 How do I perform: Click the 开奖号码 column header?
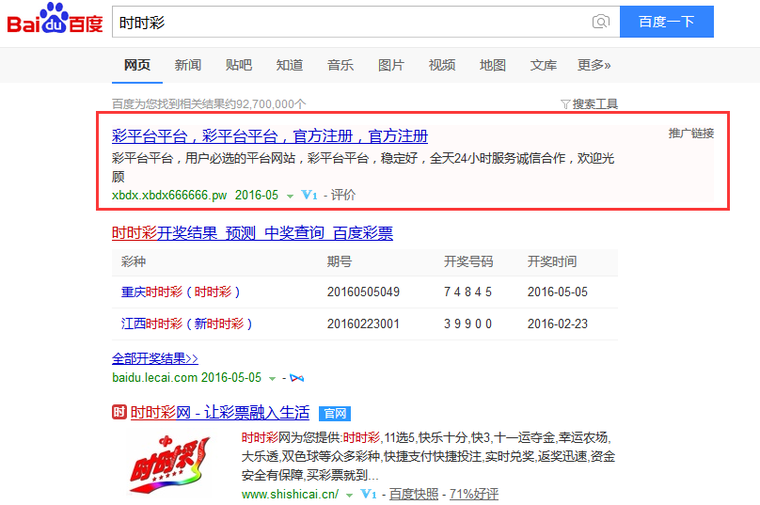(x=468, y=262)
